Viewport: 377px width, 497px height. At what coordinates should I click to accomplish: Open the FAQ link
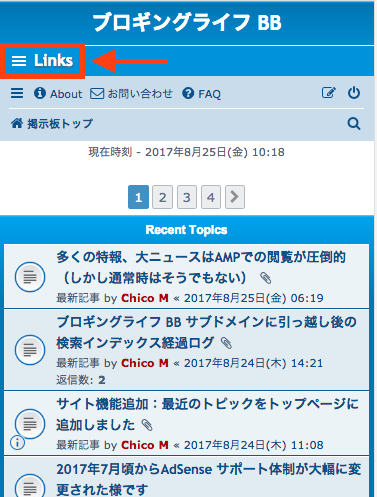[x=202, y=94]
